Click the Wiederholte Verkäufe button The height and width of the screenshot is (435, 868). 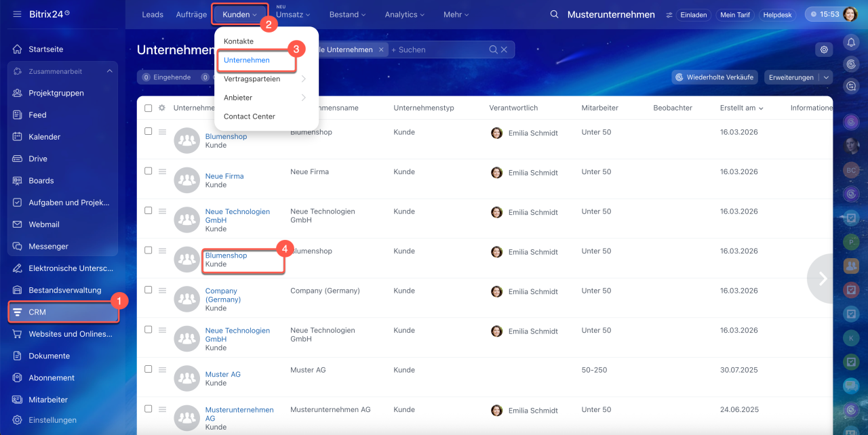pos(714,77)
